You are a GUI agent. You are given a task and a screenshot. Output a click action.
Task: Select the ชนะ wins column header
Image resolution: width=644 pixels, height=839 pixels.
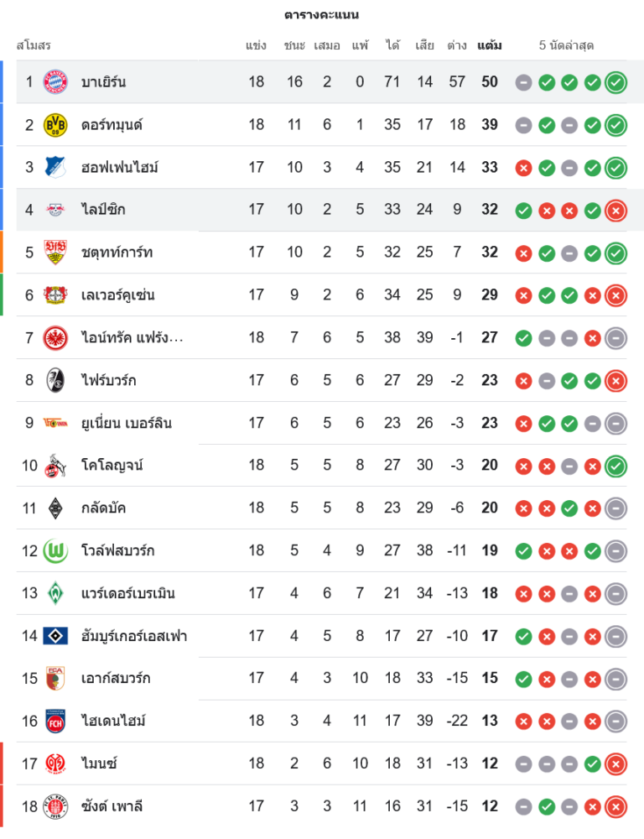pyautogui.click(x=294, y=45)
